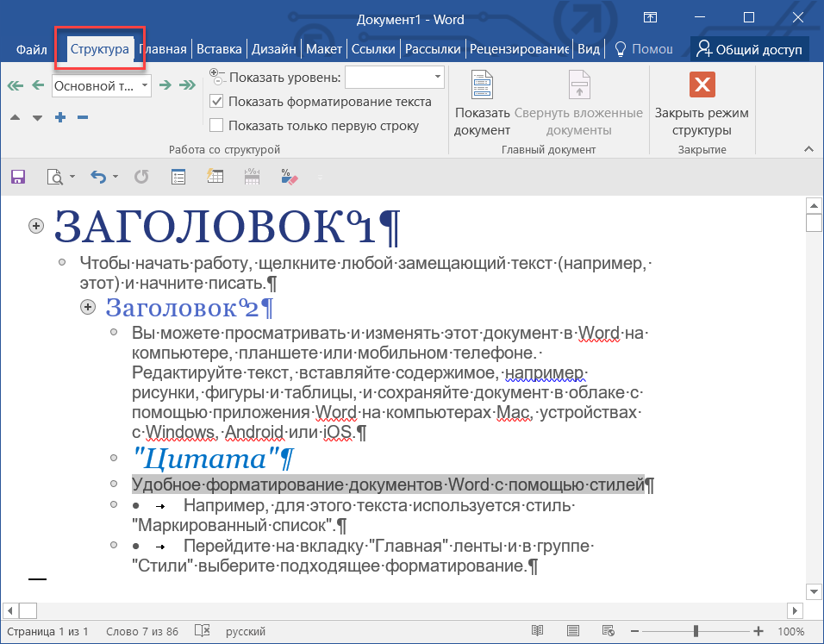Click the русский language indicator
This screenshot has width=824, height=644.
coord(246,631)
